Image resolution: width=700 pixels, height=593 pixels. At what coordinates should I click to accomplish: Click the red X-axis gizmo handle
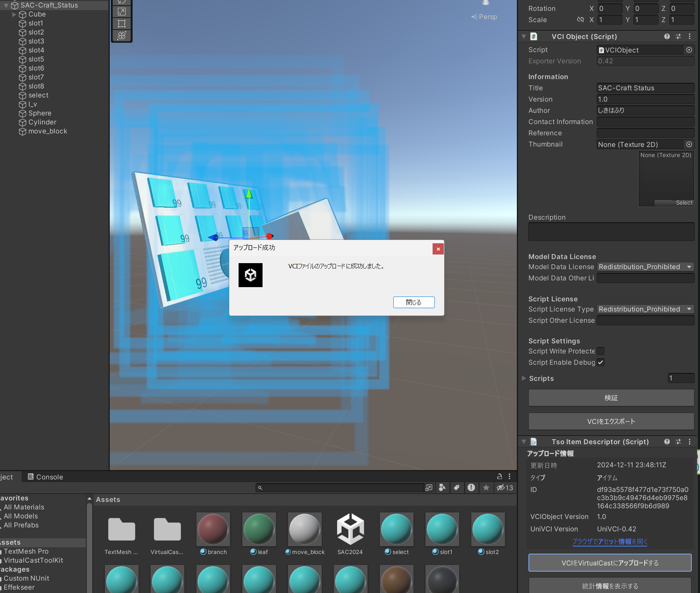(269, 236)
